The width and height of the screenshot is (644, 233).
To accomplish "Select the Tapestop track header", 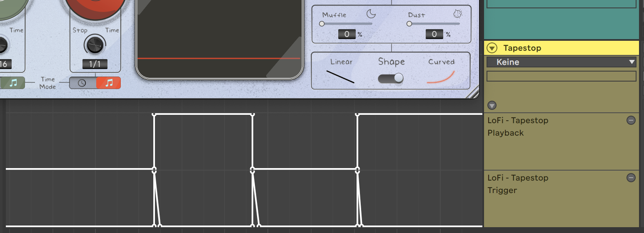I will (x=562, y=48).
